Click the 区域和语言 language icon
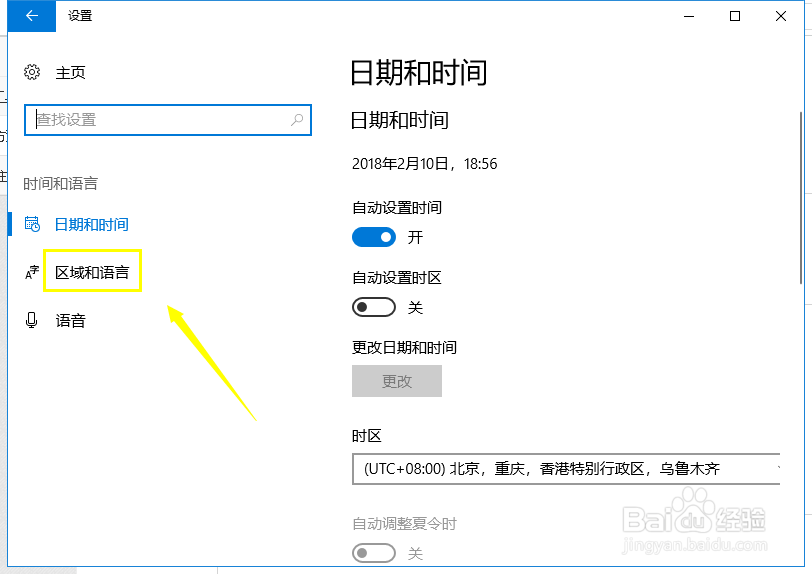Viewport: 812px width, 574px height. (x=32, y=272)
